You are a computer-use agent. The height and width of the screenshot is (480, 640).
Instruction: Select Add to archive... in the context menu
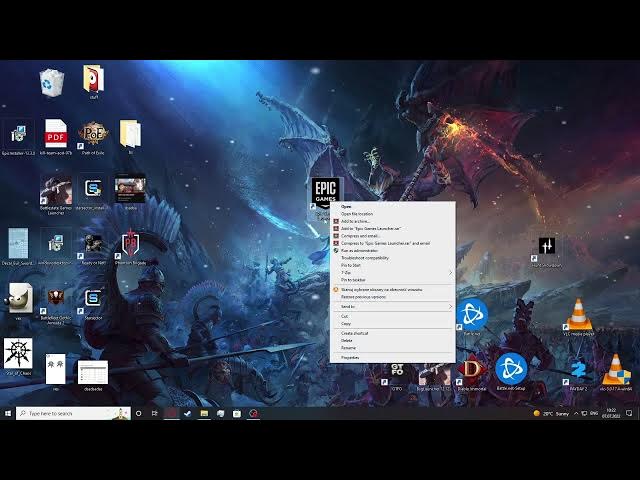[x=356, y=221]
